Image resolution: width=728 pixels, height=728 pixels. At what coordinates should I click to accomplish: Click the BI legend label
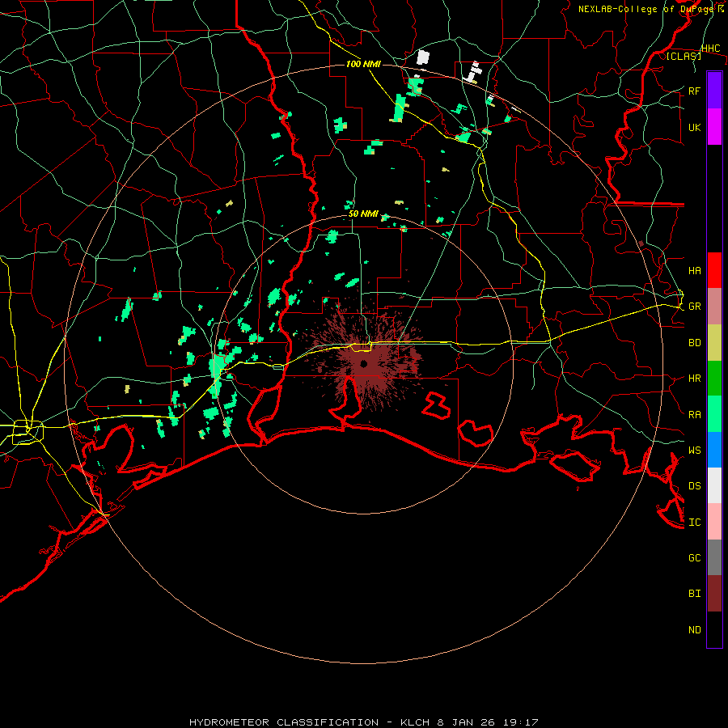[x=694, y=594]
